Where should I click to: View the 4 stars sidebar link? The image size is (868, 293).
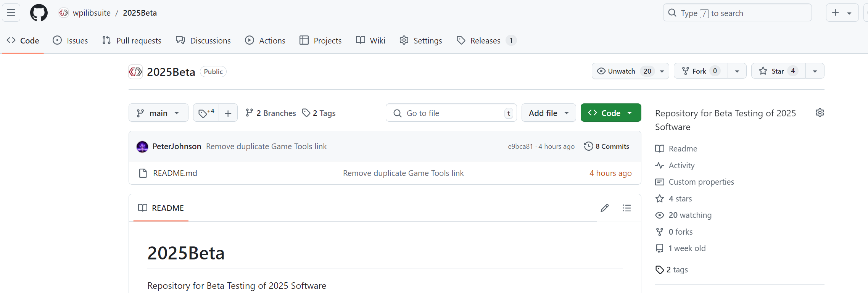pyautogui.click(x=674, y=199)
